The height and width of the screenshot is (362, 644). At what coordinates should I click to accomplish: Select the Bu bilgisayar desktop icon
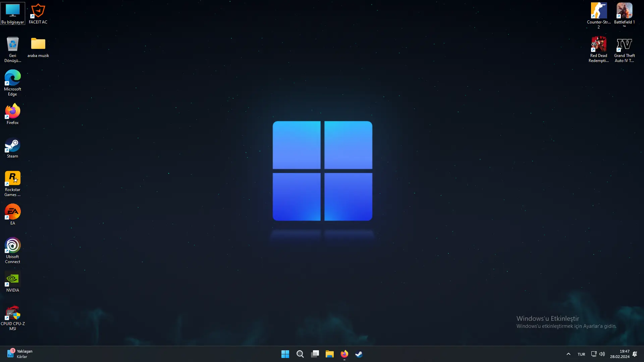(x=13, y=14)
